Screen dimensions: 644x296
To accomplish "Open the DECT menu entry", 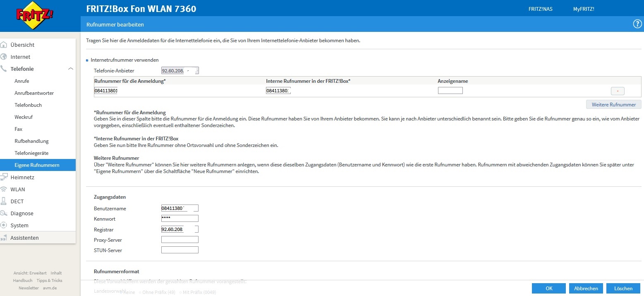I will 17,201.
